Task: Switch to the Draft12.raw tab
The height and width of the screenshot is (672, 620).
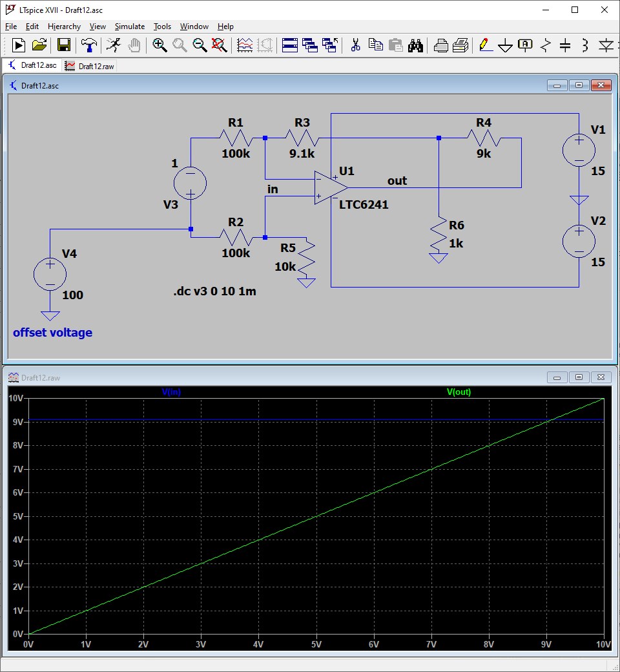Action: 90,66
